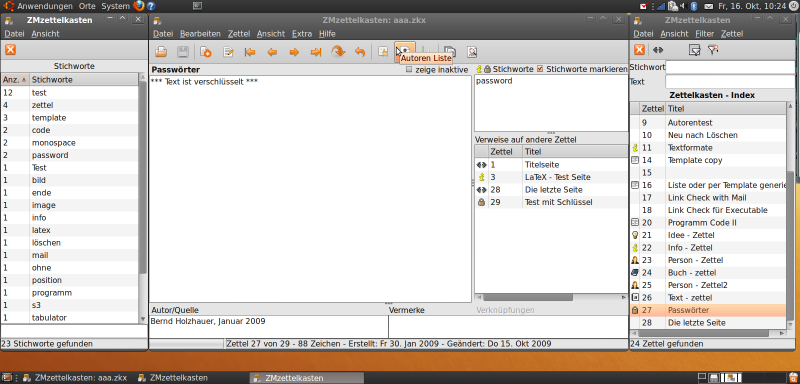Image resolution: width=800 pixels, height=384 pixels.
Task: Click the volume speaker tray icon
Action: pyautogui.click(x=683, y=6)
